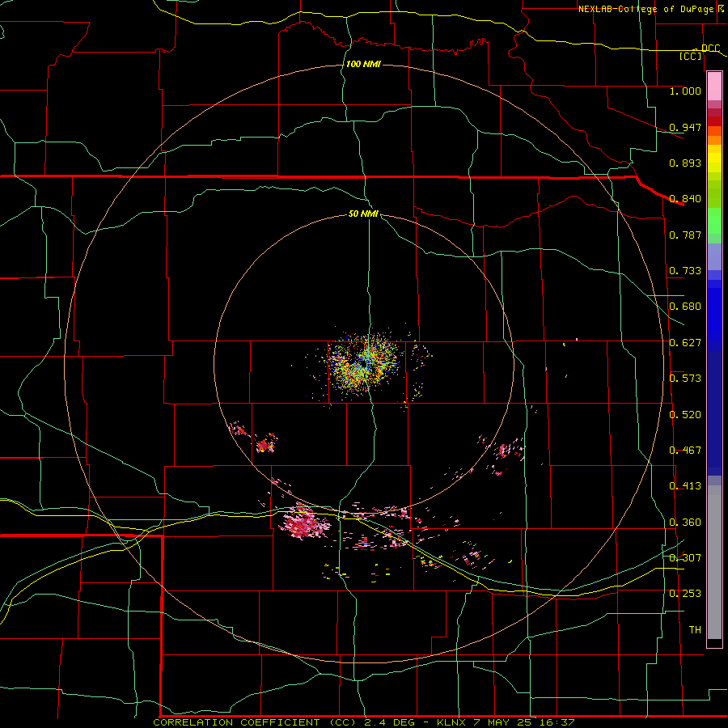This screenshot has width=728, height=728.
Task: Click the CORRELATION COEFFICIENT caption at bottom
Action: pos(364,722)
